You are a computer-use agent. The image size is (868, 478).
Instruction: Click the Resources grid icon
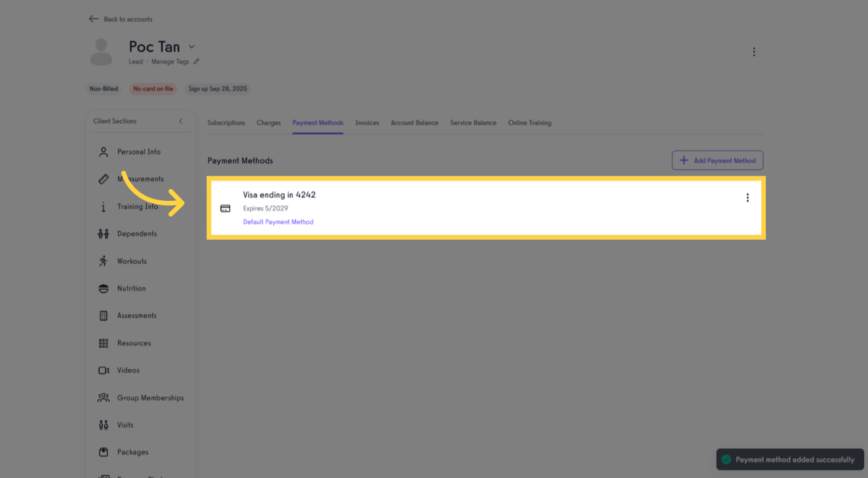point(103,343)
